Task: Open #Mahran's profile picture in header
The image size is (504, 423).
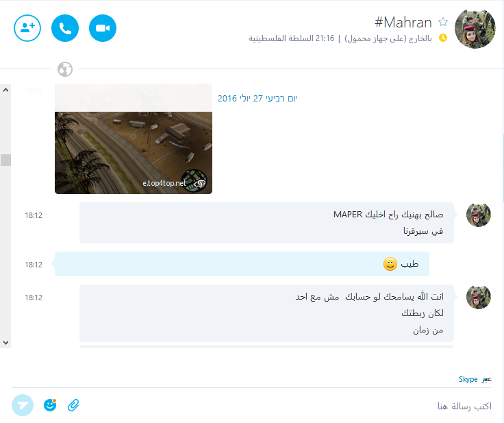Action: click(475, 28)
